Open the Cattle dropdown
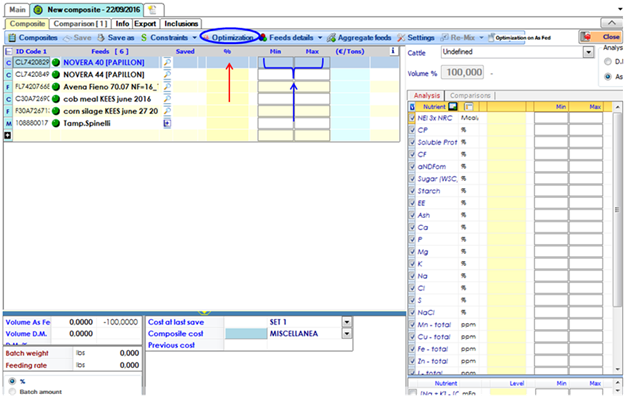 588,52
